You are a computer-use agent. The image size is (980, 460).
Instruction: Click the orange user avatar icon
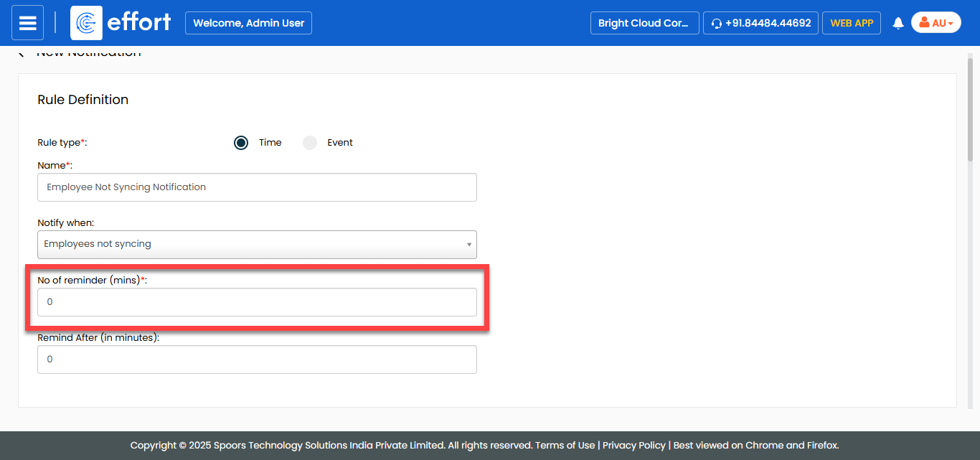pos(924,23)
